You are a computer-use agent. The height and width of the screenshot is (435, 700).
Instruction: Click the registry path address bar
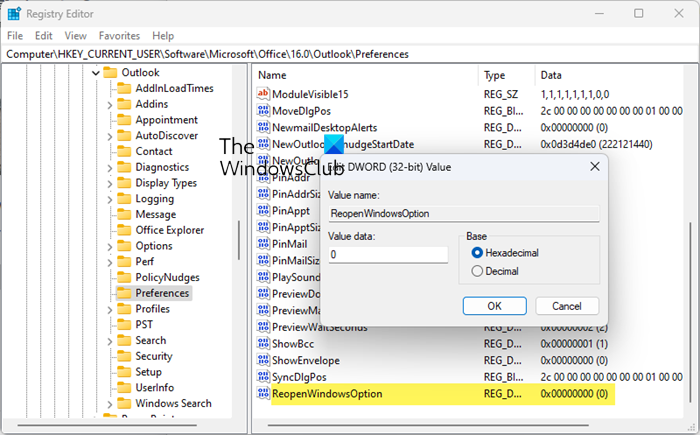(350, 54)
